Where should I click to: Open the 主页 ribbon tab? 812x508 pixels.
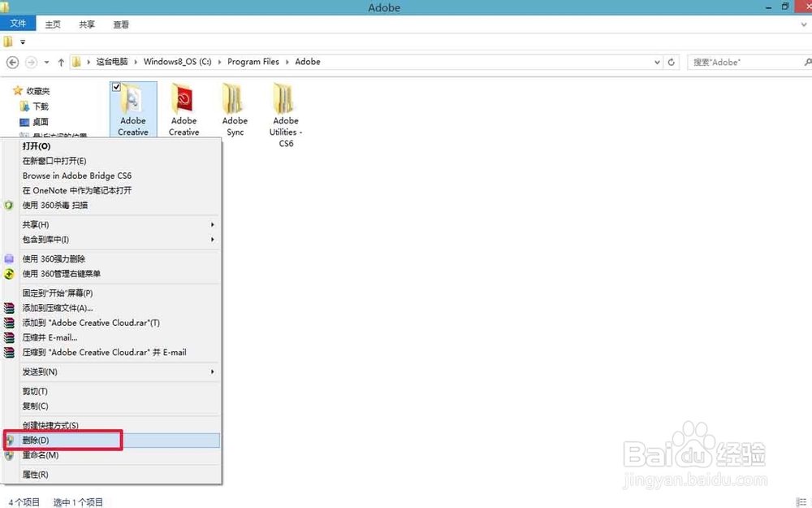pos(53,24)
